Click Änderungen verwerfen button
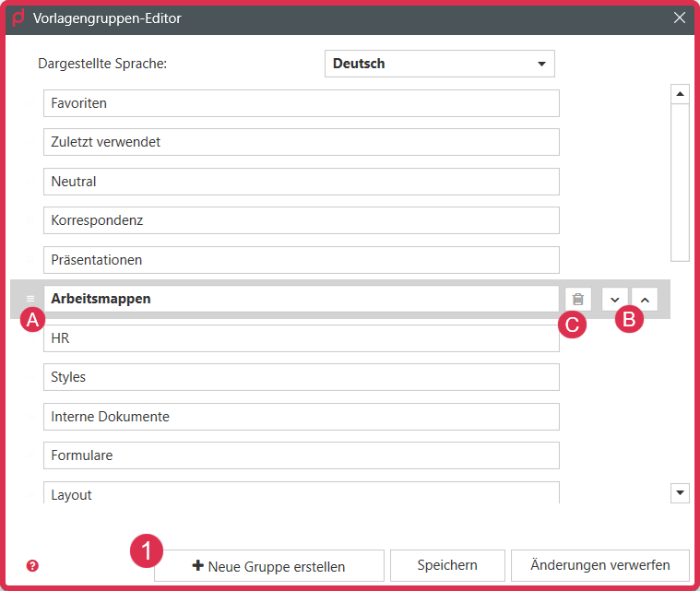700x591 pixels. [600, 565]
